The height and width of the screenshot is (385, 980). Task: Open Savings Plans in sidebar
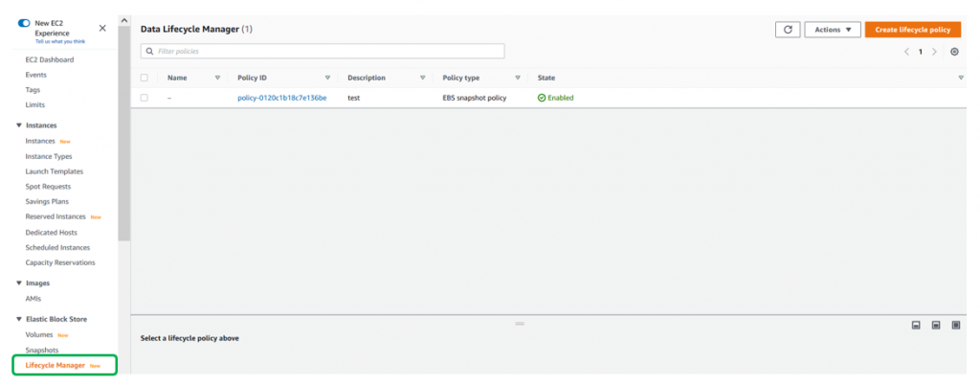coord(47,202)
